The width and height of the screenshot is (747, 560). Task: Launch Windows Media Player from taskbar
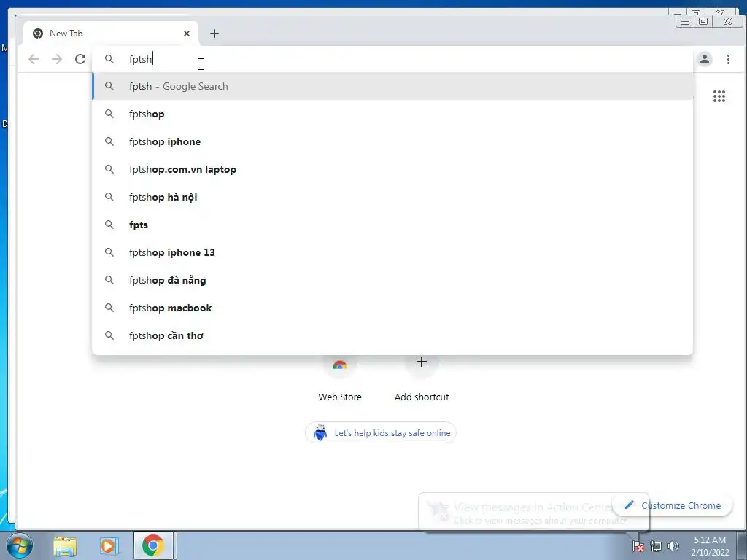click(x=109, y=545)
